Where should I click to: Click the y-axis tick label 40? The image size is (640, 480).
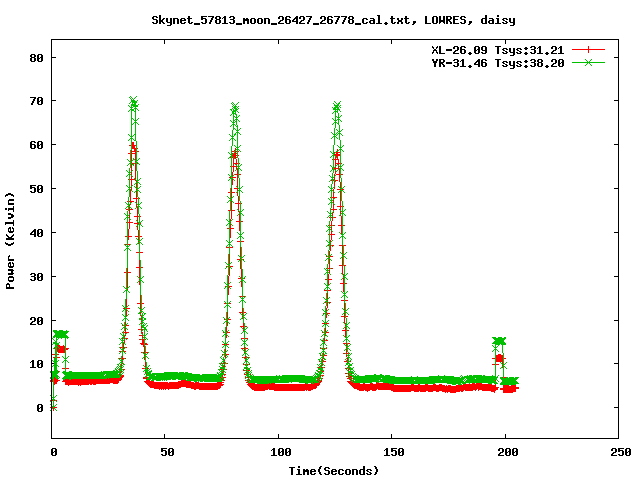36,233
